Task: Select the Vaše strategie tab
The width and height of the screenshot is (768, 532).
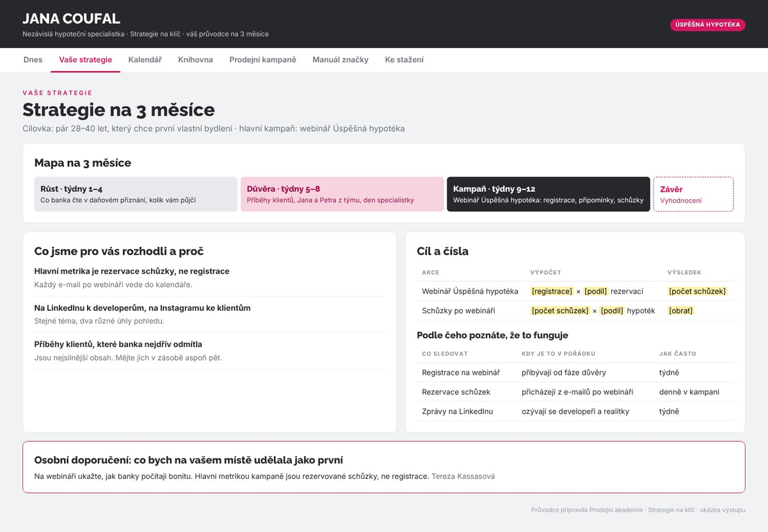Action: tap(86, 60)
